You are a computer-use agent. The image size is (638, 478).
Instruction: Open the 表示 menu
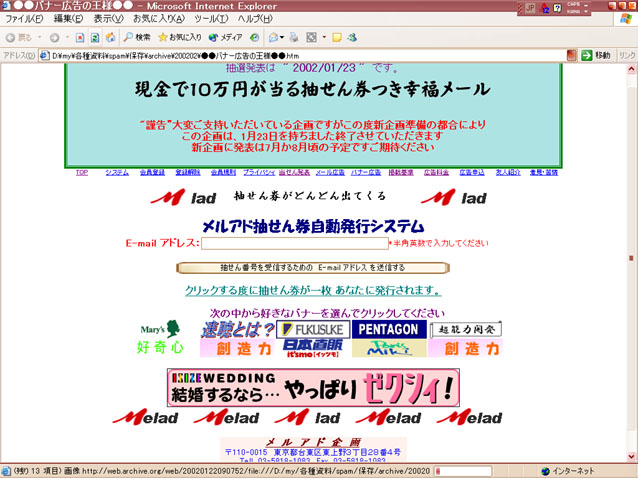108,19
